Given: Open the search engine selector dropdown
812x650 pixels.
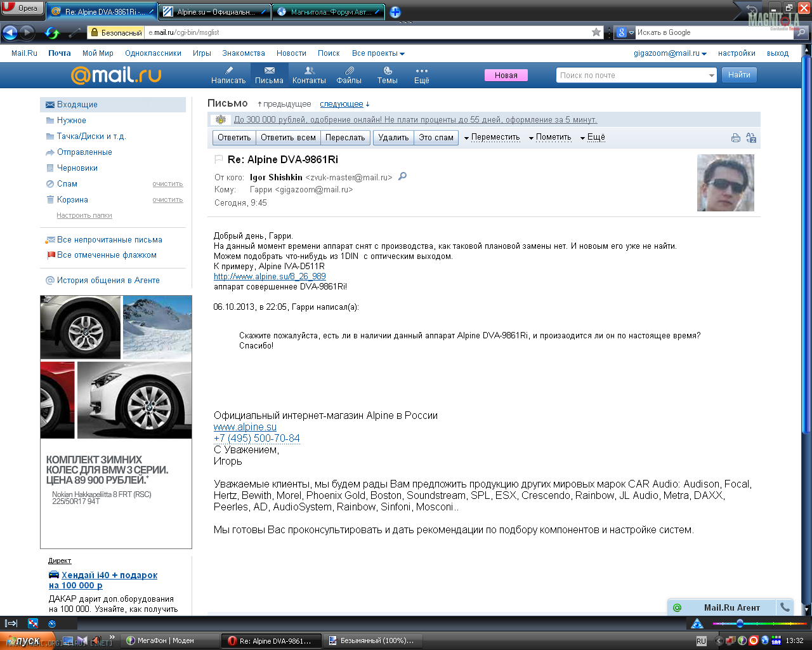Looking at the screenshot, I should 625,32.
